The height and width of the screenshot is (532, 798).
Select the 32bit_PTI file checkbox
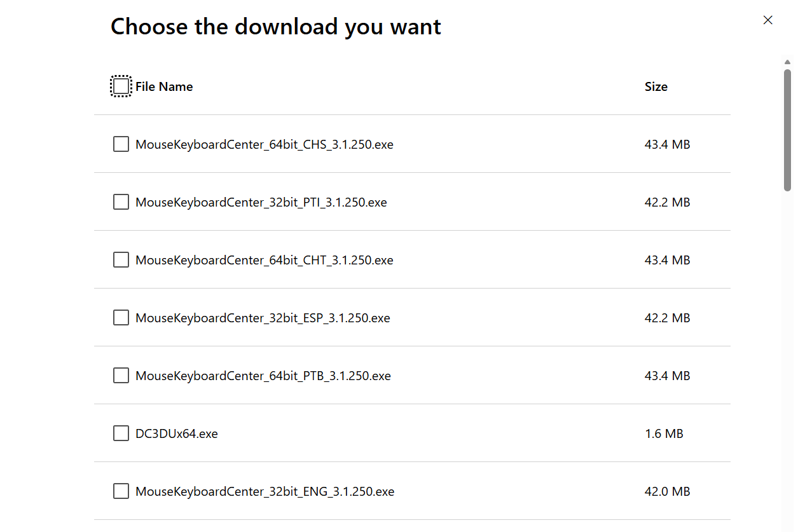(121, 202)
